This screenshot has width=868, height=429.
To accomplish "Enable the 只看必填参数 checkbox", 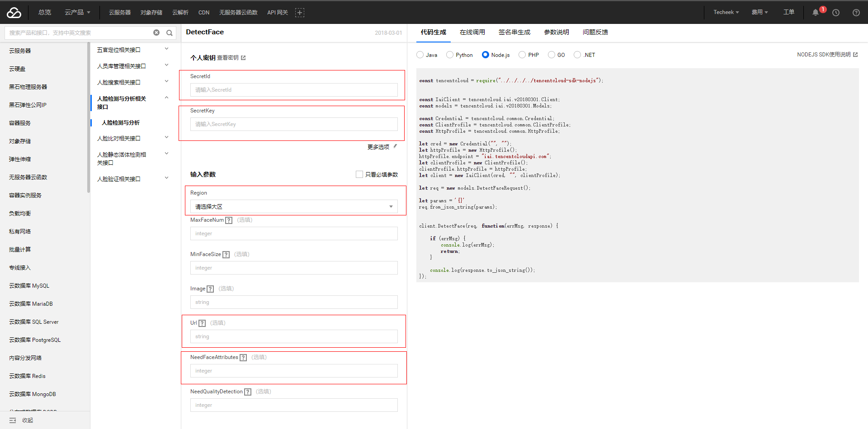I will (x=359, y=174).
